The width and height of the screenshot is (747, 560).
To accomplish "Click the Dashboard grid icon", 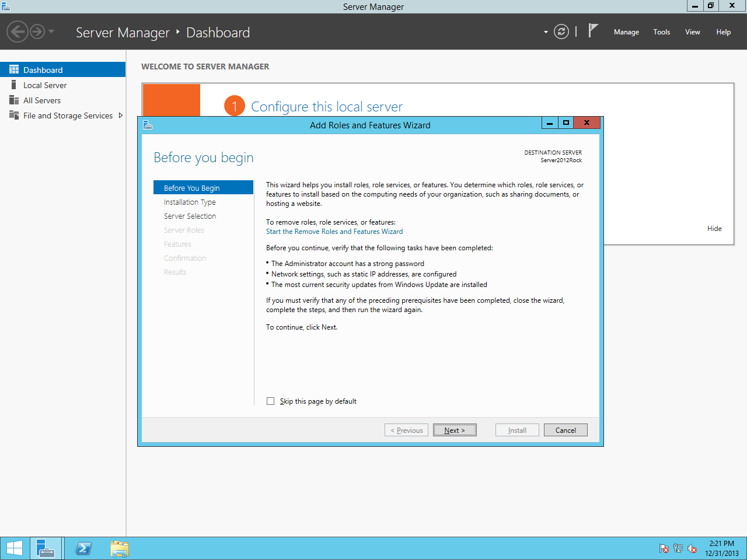I will [14, 69].
